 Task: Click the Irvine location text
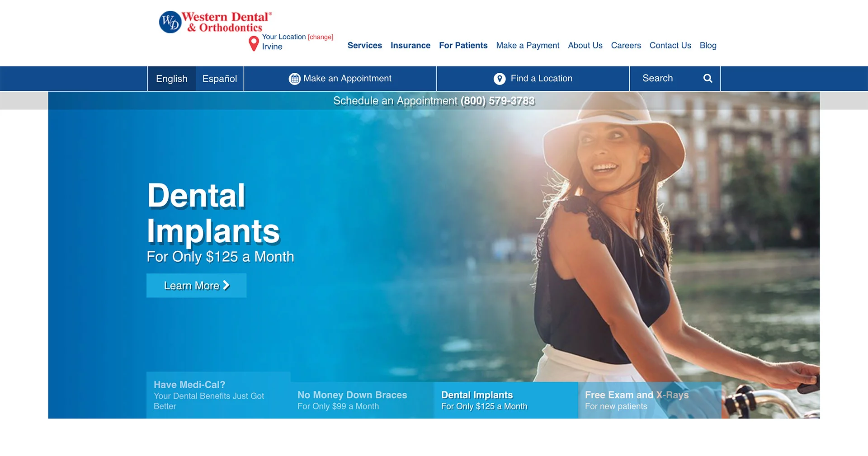click(x=272, y=47)
